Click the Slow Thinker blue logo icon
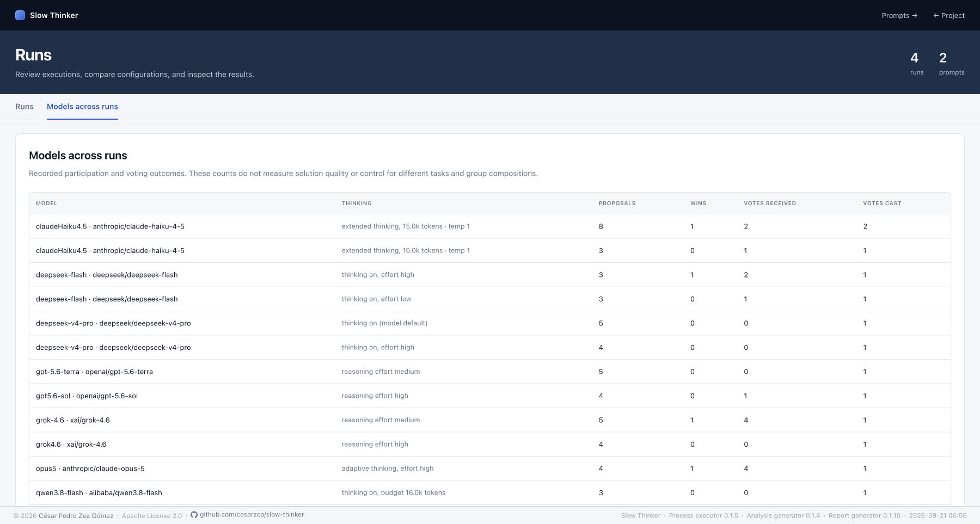This screenshot has height=524, width=980. (x=20, y=15)
